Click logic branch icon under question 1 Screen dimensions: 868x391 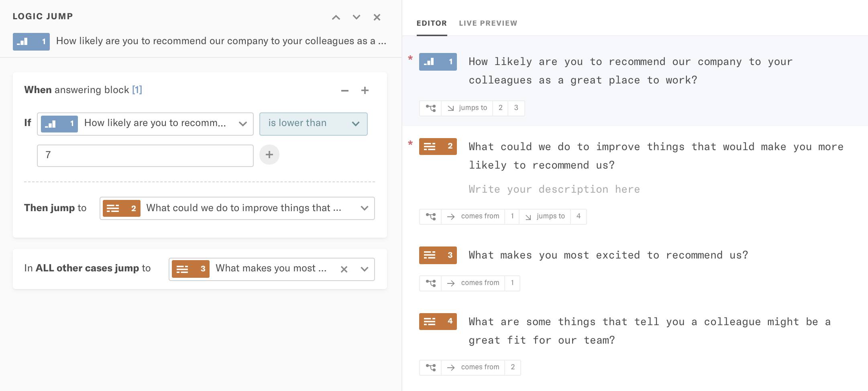click(430, 108)
